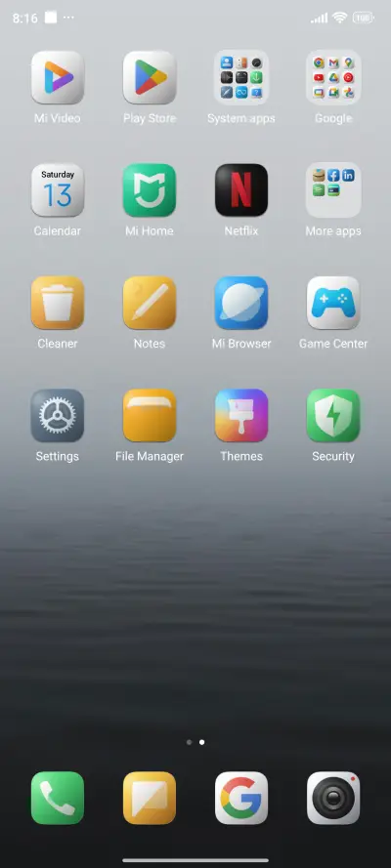The width and height of the screenshot is (391, 868).
Task: Launch the Cleaner app
Action: coord(58,303)
